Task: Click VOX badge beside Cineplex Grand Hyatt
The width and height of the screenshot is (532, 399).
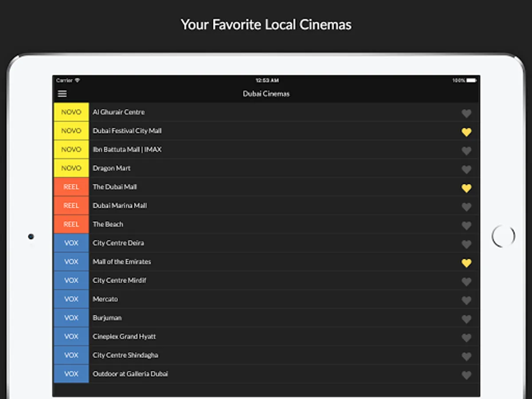Action: click(71, 336)
